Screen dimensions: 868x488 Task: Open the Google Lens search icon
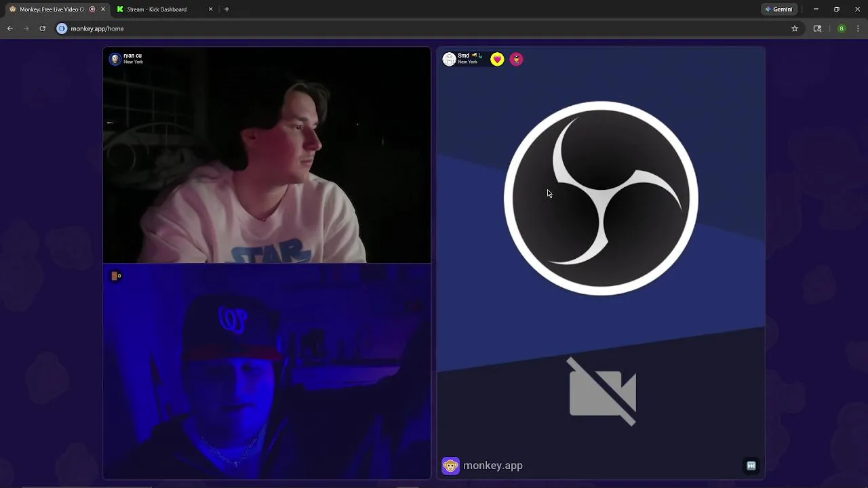point(817,28)
